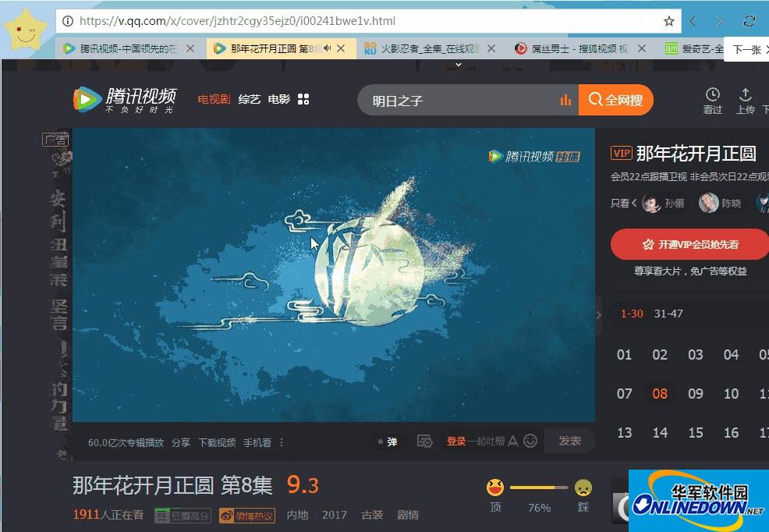Screen dimensions: 769x532
Task: Play episode 10
Action: [731, 394]
